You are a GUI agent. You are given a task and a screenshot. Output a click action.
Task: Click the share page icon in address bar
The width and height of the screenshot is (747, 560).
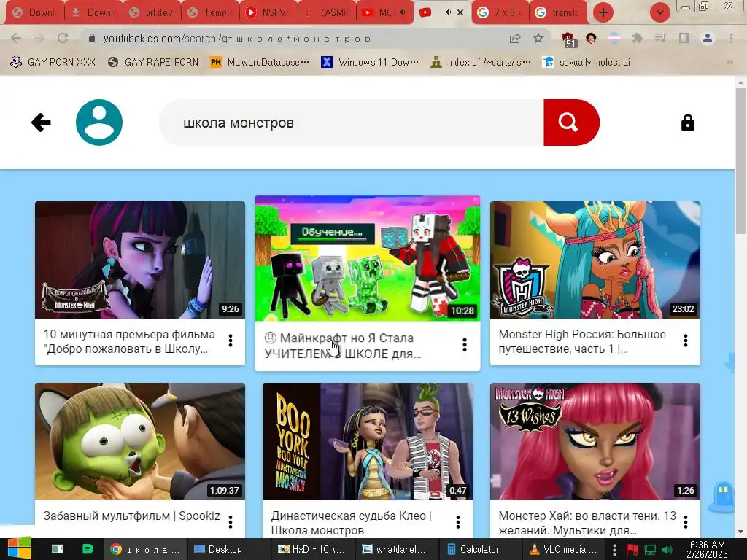[515, 38]
